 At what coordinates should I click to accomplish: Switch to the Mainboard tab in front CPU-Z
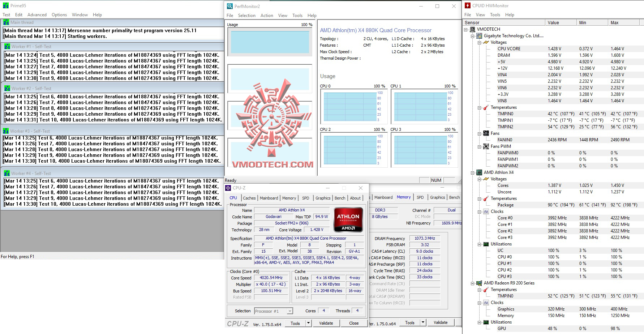pos(269,198)
